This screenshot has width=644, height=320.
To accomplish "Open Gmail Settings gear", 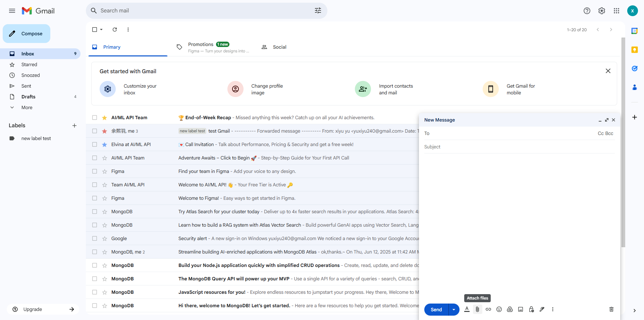I will click(x=602, y=11).
